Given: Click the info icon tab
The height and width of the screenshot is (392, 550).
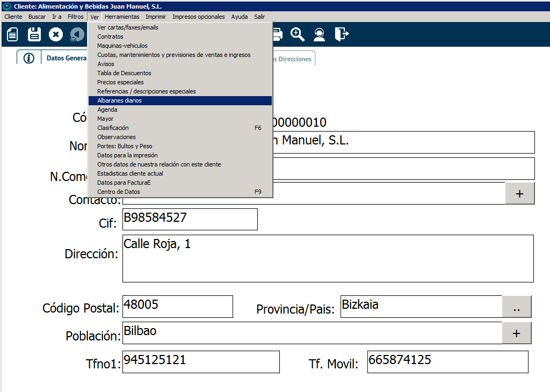Looking at the screenshot, I should [x=29, y=58].
